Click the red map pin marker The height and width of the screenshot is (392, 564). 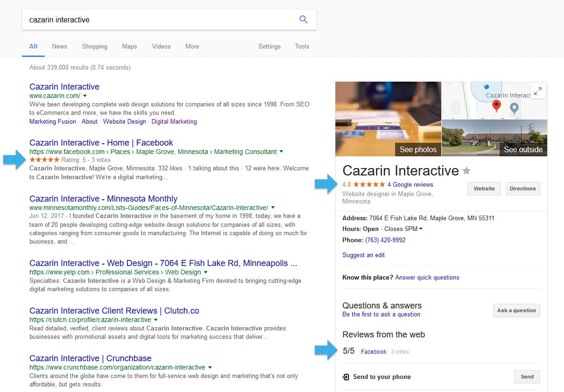click(x=496, y=105)
